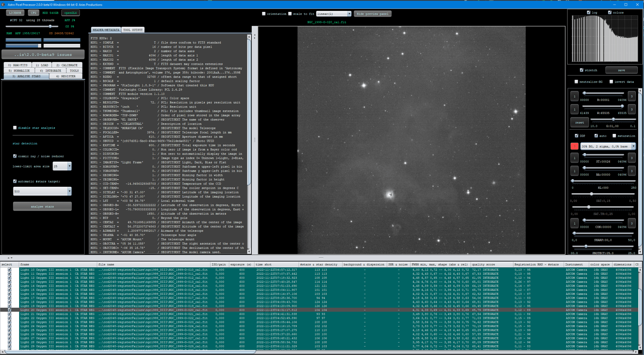Image resolution: width=644 pixels, height=355 pixels.
Task: Click the '3' button next to ST slider
Action: tap(631, 158)
